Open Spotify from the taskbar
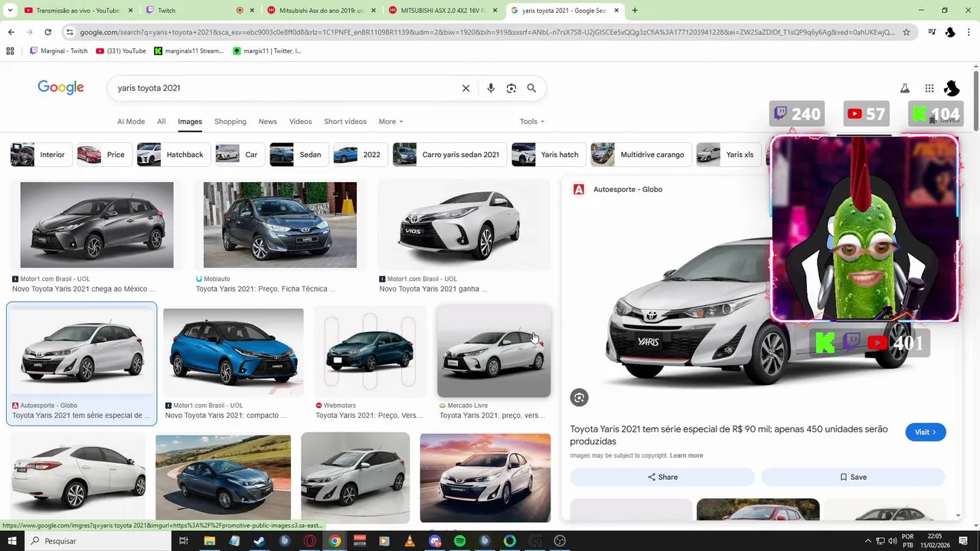The image size is (980, 551). tap(459, 541)
